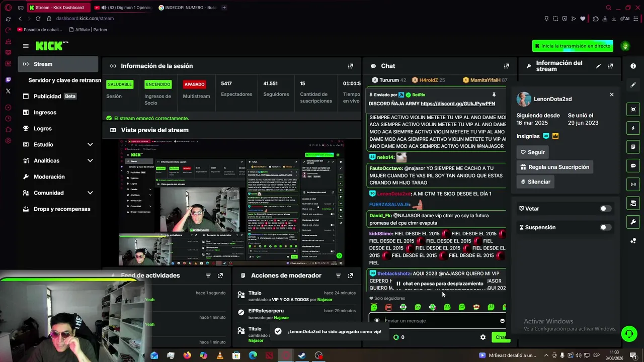The height and width of the screenshot is (362, 644).
Task: Click the chat en pausa para desplazamiento banner
Action: pos(440,284)
